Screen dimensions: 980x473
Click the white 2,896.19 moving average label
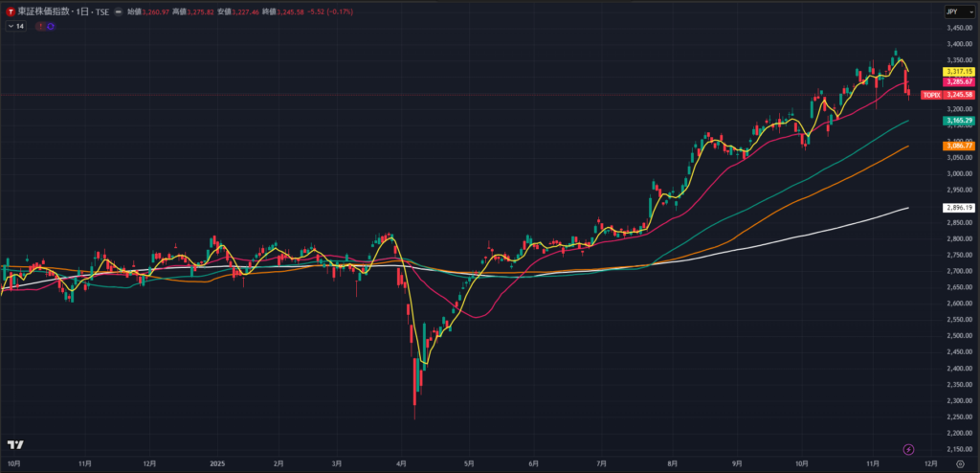click(958, 208)
